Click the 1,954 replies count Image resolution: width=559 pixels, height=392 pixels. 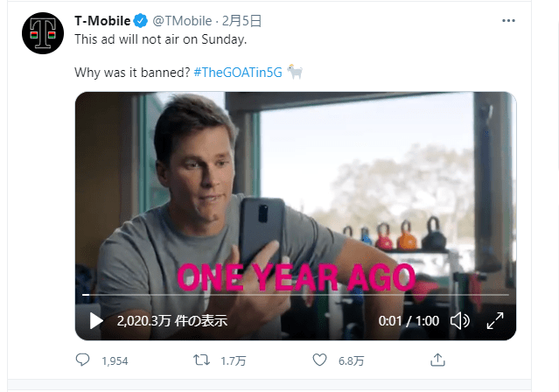tap(115, 361)
